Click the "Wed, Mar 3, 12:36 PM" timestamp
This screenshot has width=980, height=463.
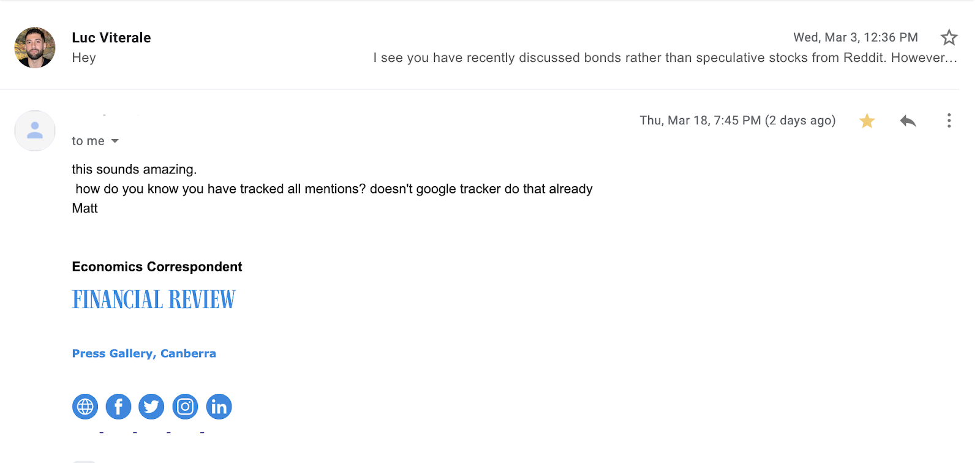[855, 37]
